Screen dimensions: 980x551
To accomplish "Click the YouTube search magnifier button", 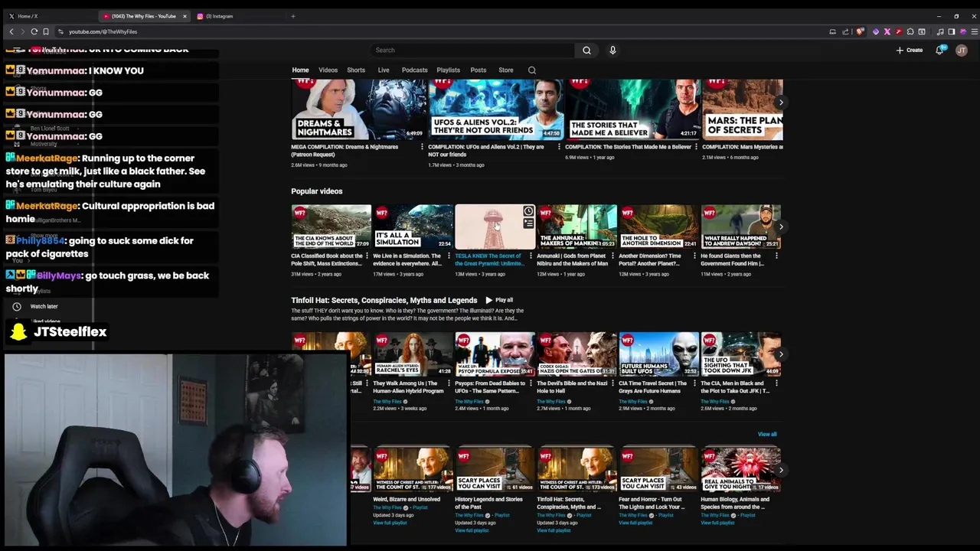I will (586, 51).
